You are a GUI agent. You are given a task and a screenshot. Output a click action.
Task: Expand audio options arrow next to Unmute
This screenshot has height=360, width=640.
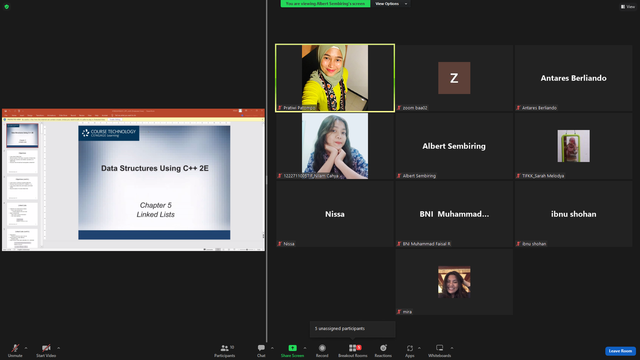(26, 348)
